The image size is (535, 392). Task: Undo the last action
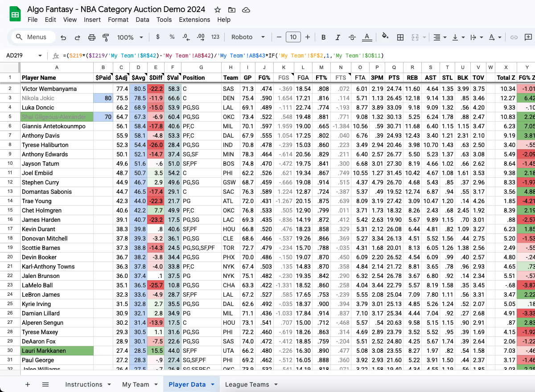point(63,37)
